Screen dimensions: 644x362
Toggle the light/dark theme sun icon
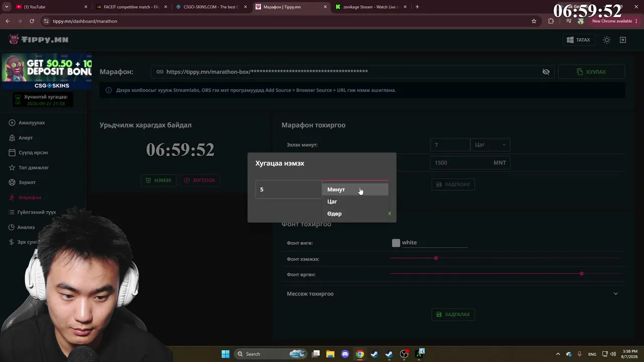[607, 40]
